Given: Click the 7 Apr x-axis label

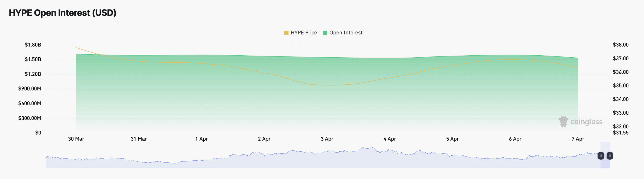Looking at the screenshot, I should tap(578, 139).
